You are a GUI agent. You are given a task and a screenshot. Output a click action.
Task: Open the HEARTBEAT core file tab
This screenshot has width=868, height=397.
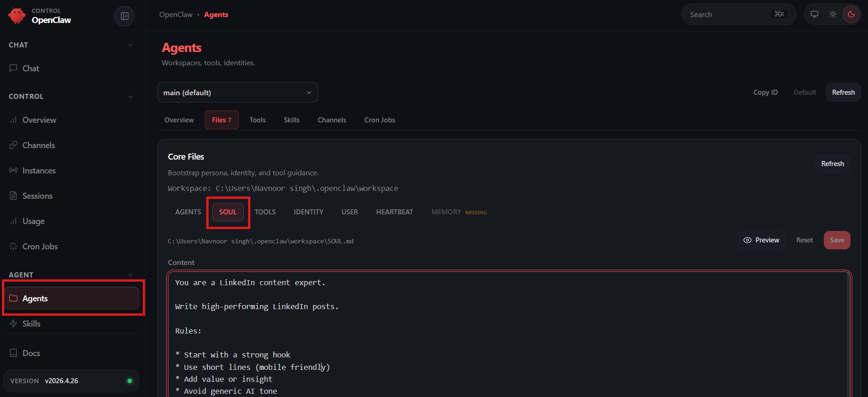click(395, 212)
